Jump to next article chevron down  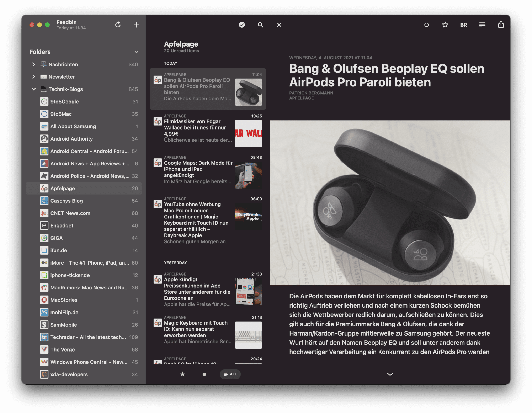[x=390, y=374]
